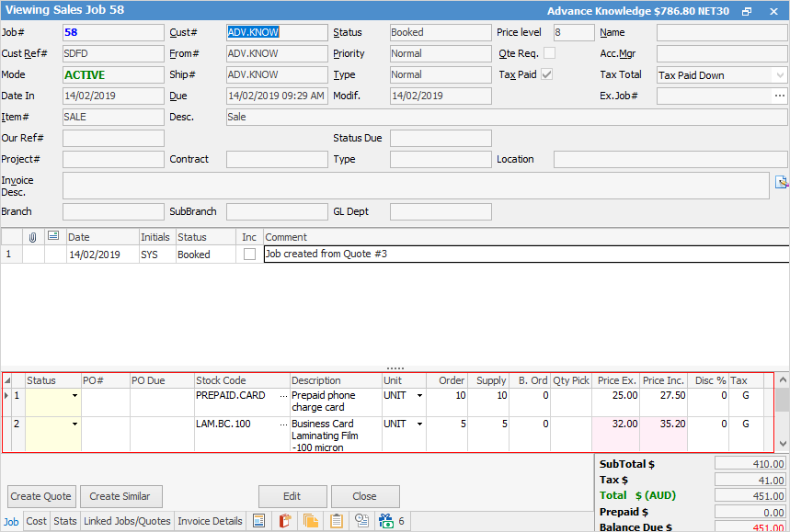Click the paperclip attachment column header
The width and height of the screenshot is (790, 532).
pyautogui.click(x=33, y=237)
